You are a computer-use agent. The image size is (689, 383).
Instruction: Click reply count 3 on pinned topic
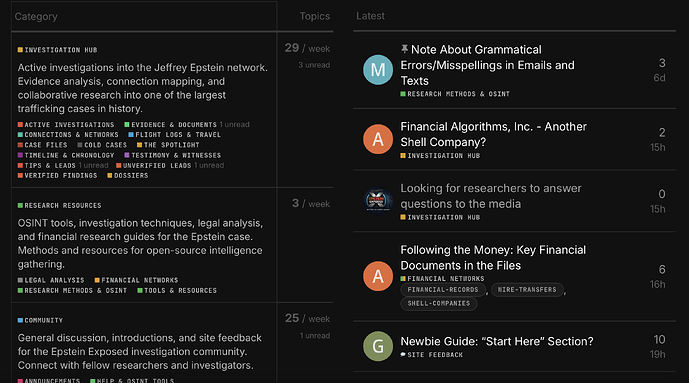662,63
